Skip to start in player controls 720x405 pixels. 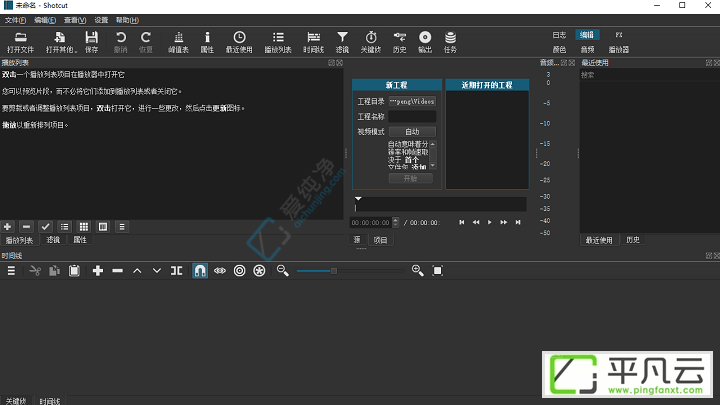(461, 222)
